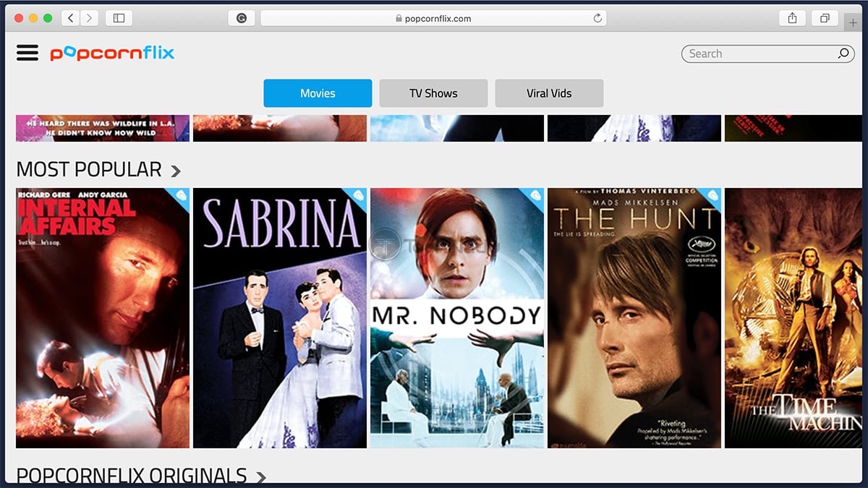Click the search magnifier icon

click(x=843, y=53)
